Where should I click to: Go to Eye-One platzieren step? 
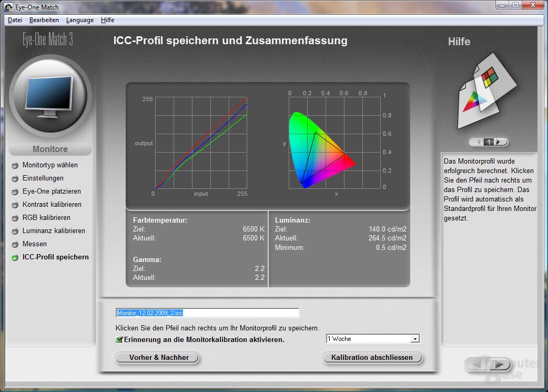(x=52, y=192)
